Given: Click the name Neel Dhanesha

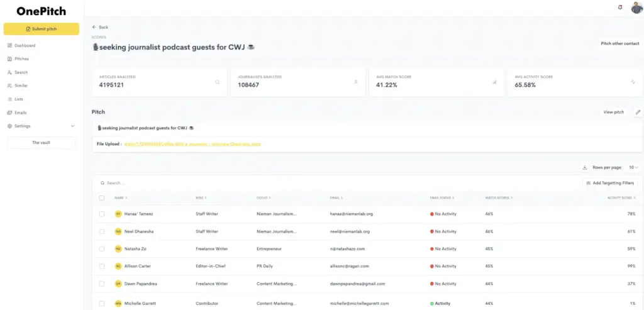Looking at the screenshot, I should 139,231.
